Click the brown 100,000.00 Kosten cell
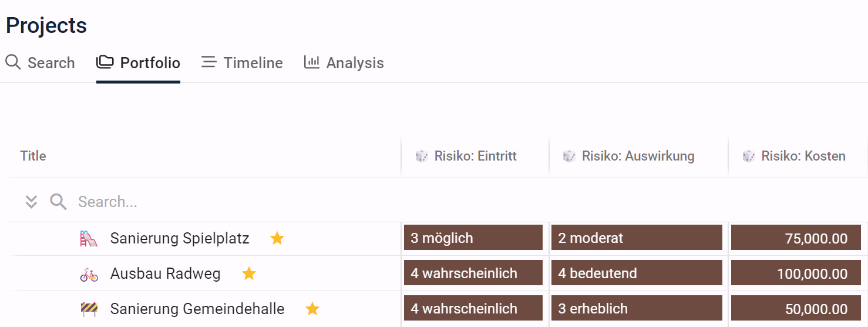Image resolution: width=868 pixels, height=327 pixels. [796, 273]
